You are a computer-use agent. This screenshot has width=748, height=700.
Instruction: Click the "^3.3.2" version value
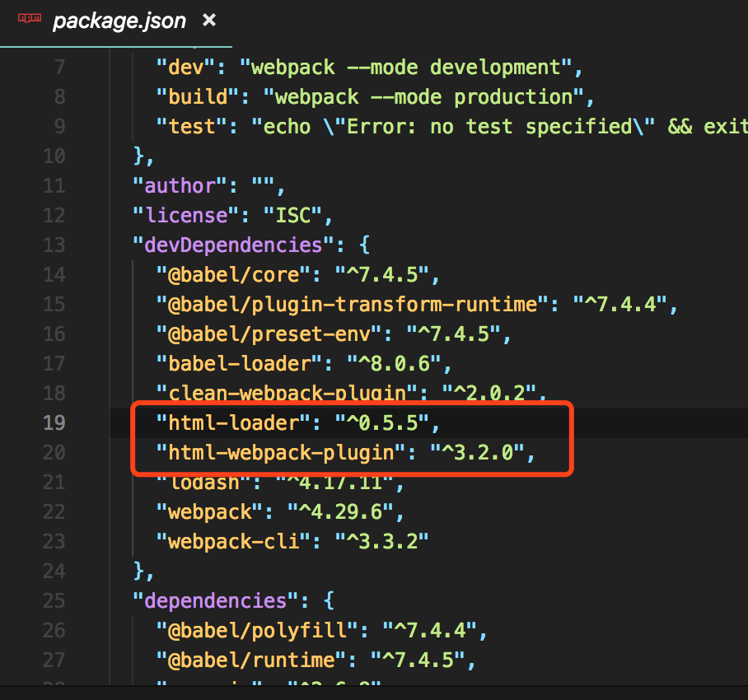click(381, 542)
